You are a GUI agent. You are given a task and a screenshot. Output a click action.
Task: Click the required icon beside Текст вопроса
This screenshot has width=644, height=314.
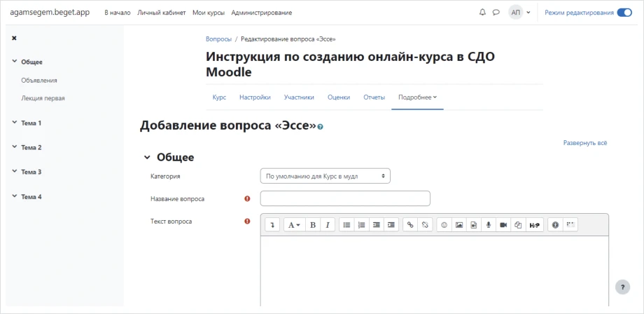[247, 221]
